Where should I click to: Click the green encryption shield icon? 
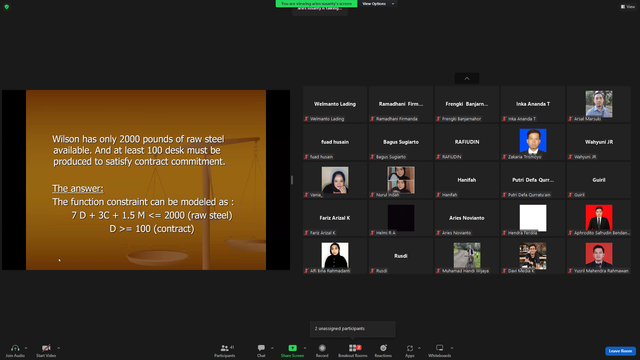pyautogui.click(x=7, y=7)
